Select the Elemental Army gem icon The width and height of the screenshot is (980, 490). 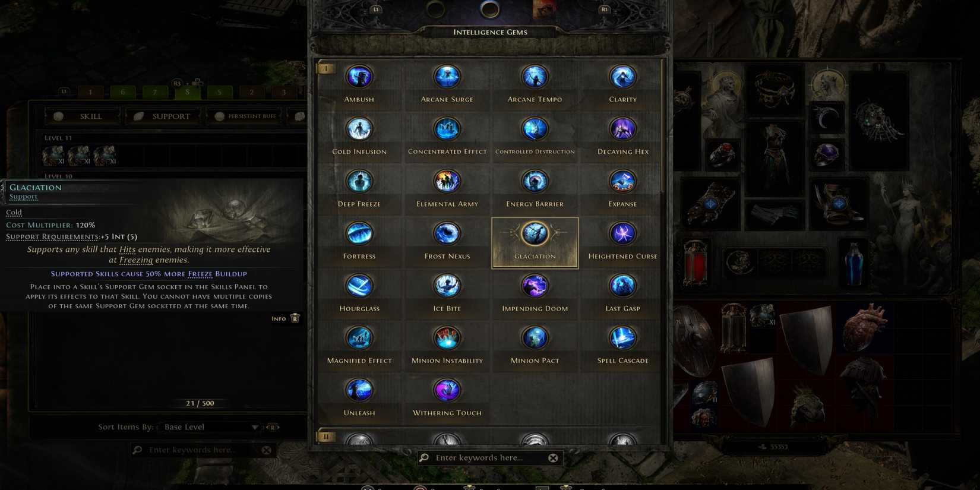(x=447, y=181)
